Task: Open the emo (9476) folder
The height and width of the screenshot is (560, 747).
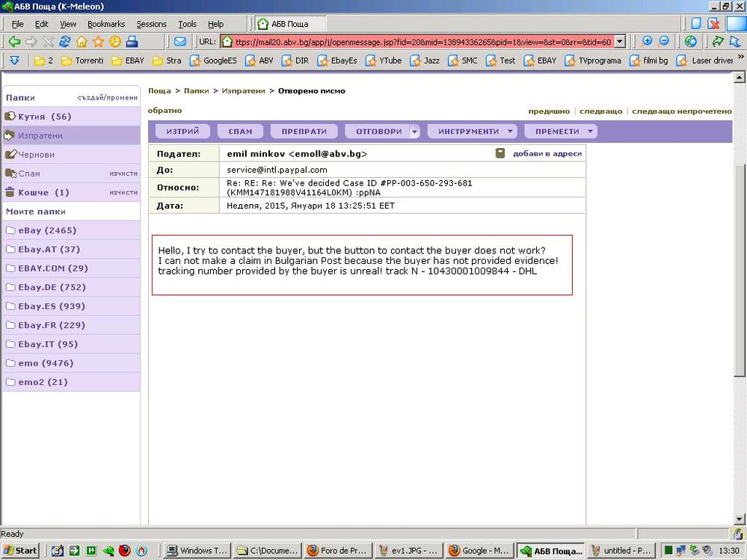Action: 72,363
